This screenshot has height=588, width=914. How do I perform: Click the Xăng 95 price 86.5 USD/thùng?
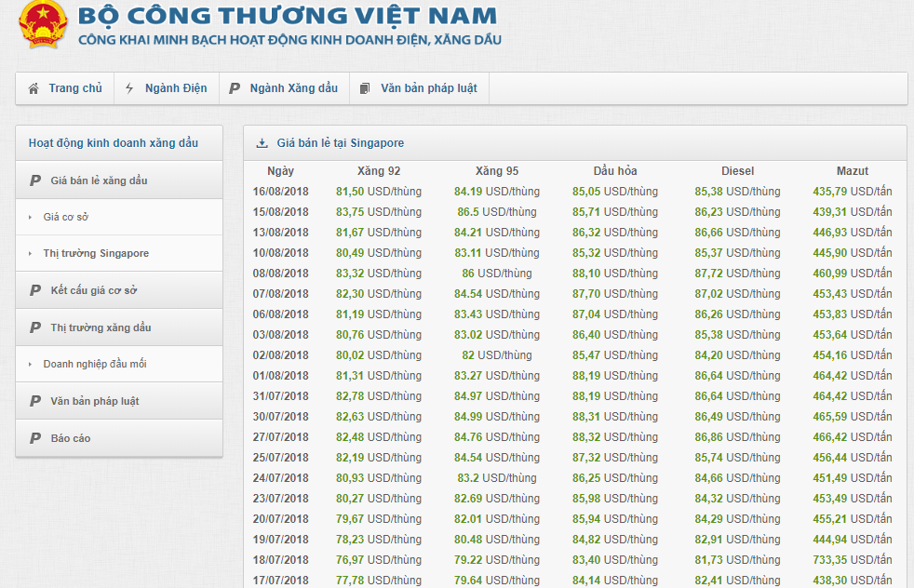pos(497,212)
